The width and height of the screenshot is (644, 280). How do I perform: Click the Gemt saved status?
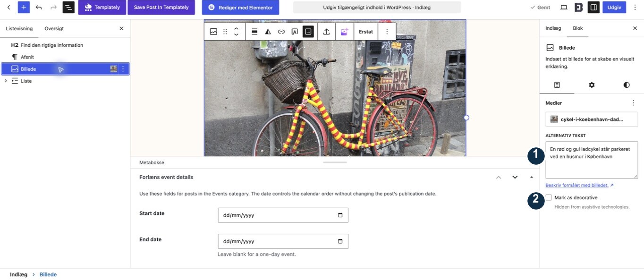pos(540,7)
